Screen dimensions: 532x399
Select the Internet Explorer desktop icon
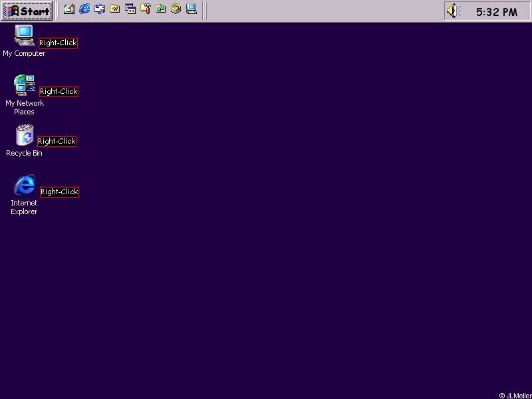coord(25,185)
